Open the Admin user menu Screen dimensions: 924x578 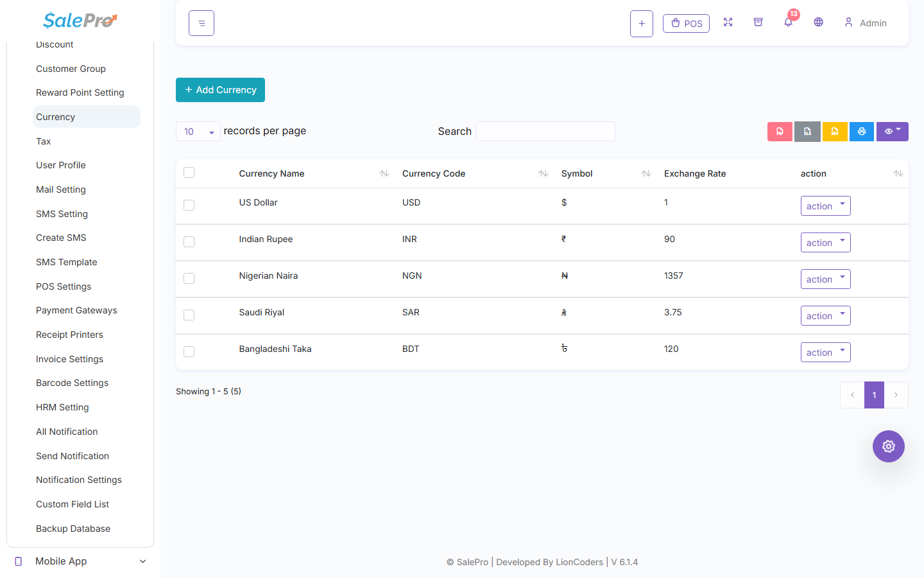click(866, 23)
